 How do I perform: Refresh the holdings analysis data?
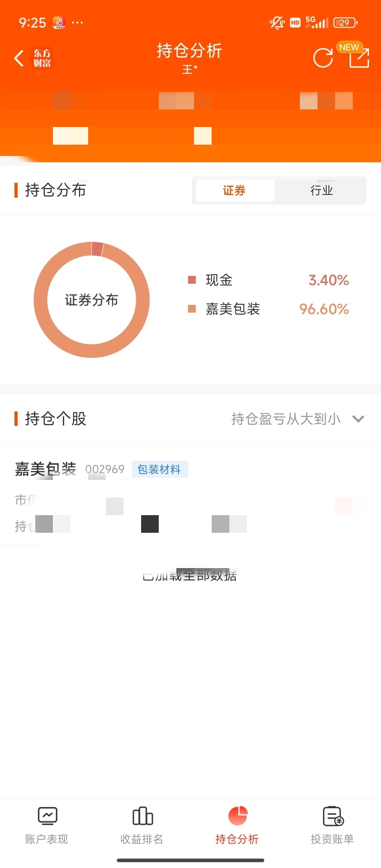click(x=323, y=58)
